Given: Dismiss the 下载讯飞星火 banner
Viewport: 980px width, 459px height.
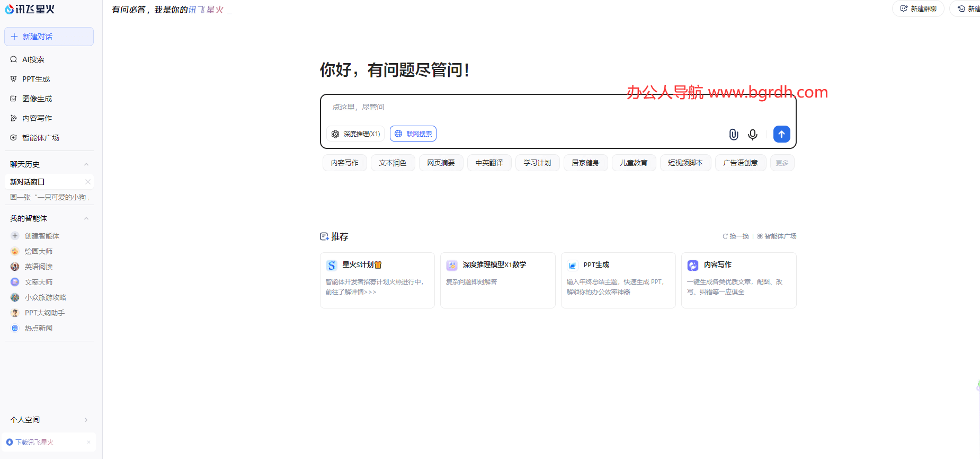Looking at the screenshot, I should click(x=88, y=442).
